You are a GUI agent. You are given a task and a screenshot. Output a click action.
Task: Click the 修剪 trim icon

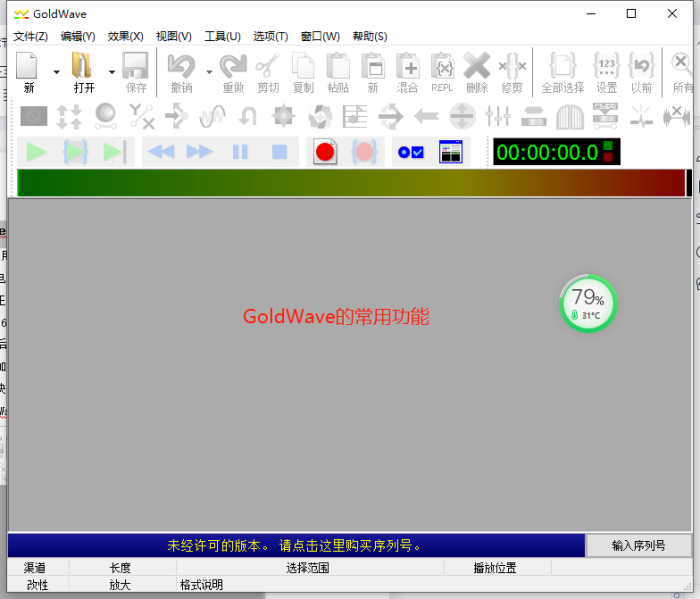[512, 71]
